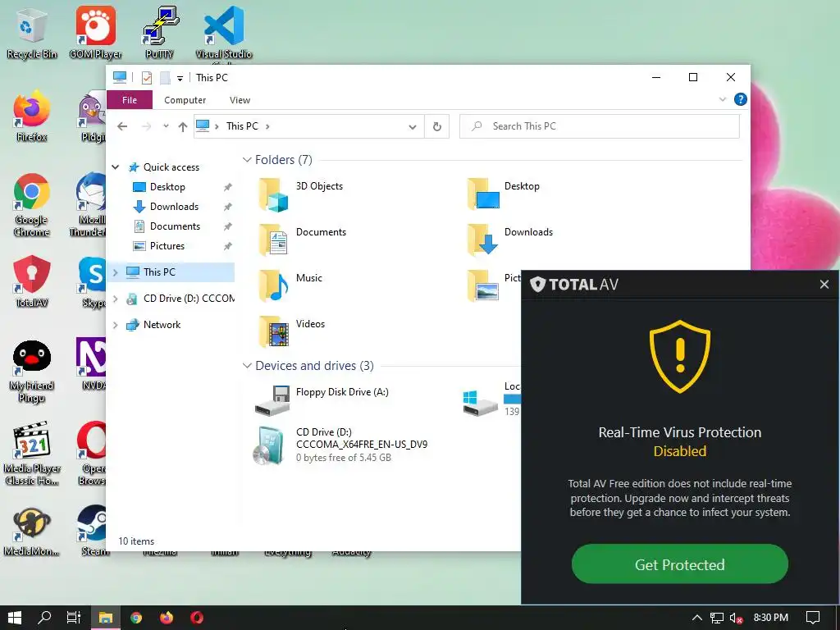Viewport: 840px width, 630px height.
Task: Select Floppy Disk Drive (A:)
Action: (322, 400)
